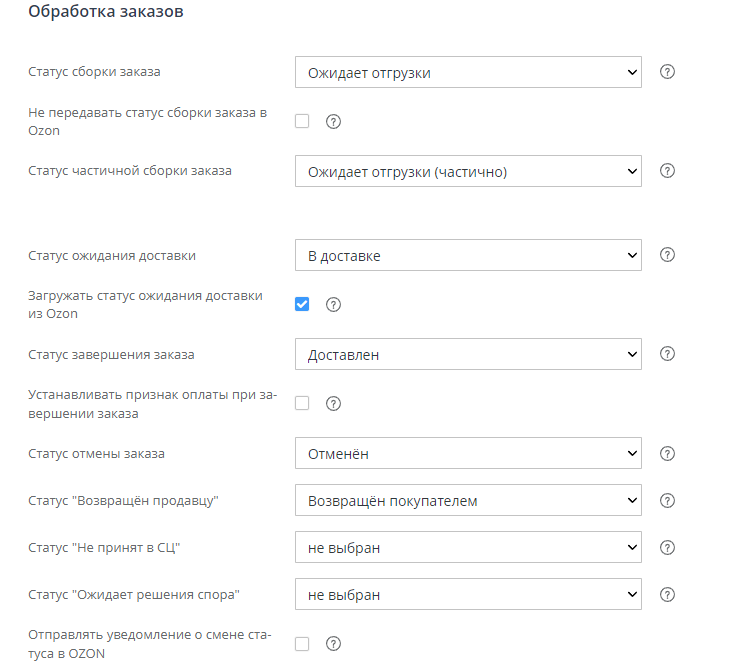Uncheck 'Загружать статус ожидания доставки из Ozon'
The height and width of the screenshot is (665, 740).
coord(302,304)
